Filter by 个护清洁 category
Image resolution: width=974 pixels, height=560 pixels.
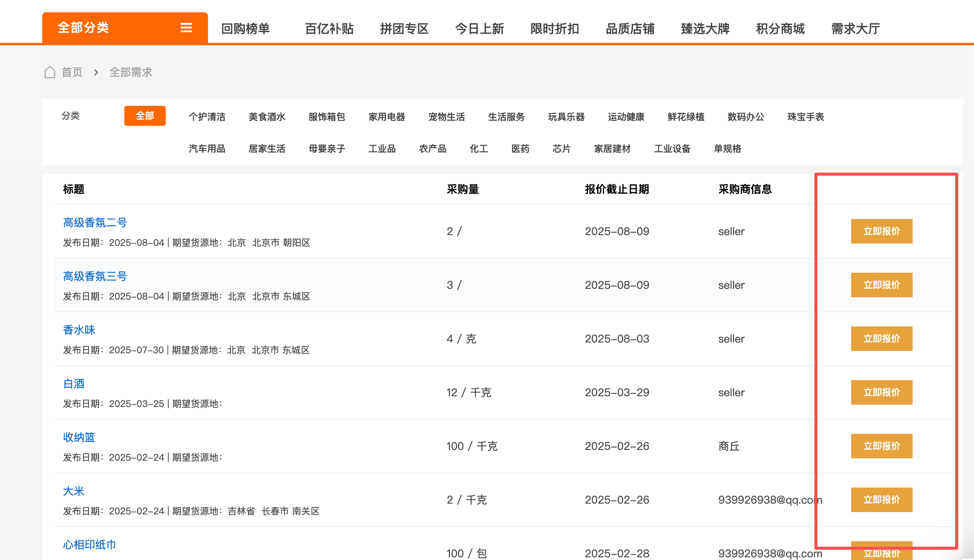click(x=207, y=117)
